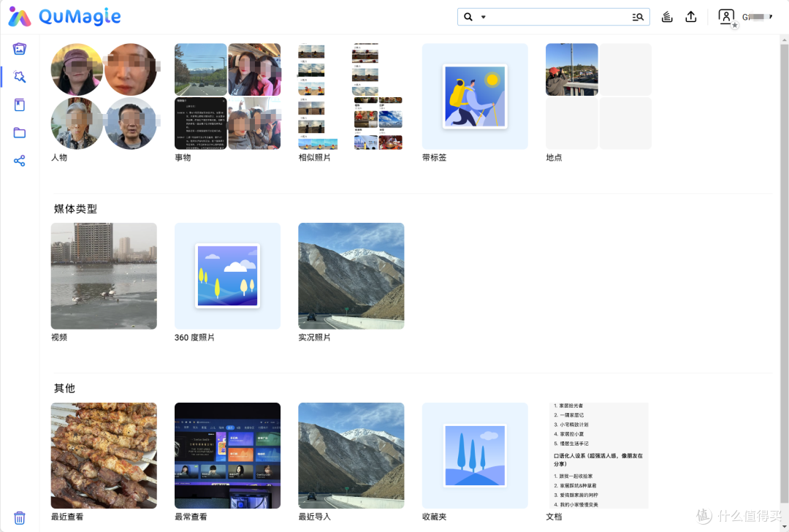
Task: Open the 视频 videos media type
Action: click(104, 275)
